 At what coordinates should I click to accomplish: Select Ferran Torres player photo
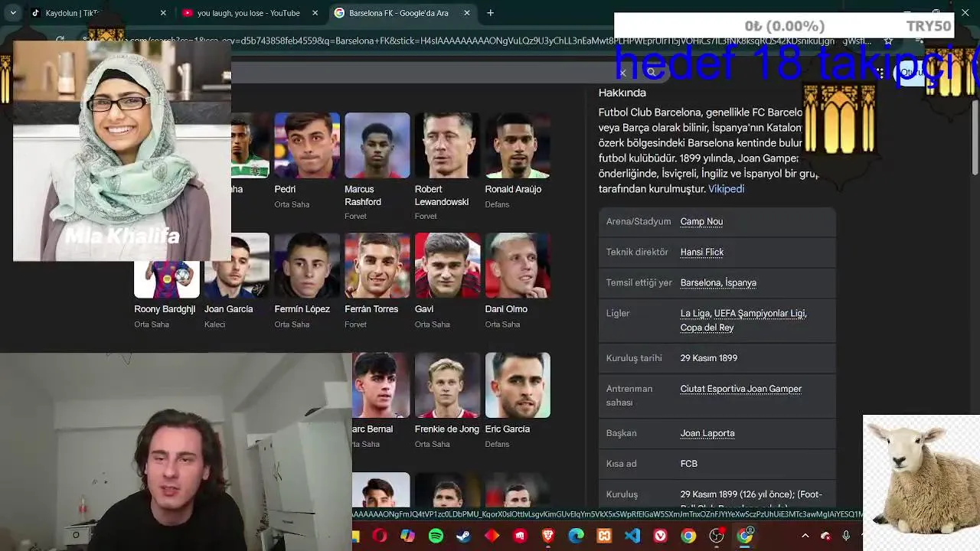[377, 266]
